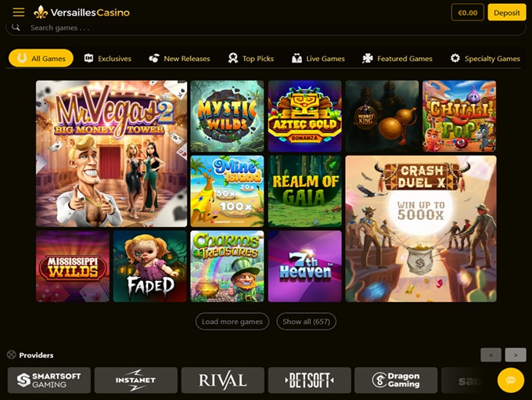Open the Crash Duel X game thumbnail
The image size is (532, 400).
[421, 229]
